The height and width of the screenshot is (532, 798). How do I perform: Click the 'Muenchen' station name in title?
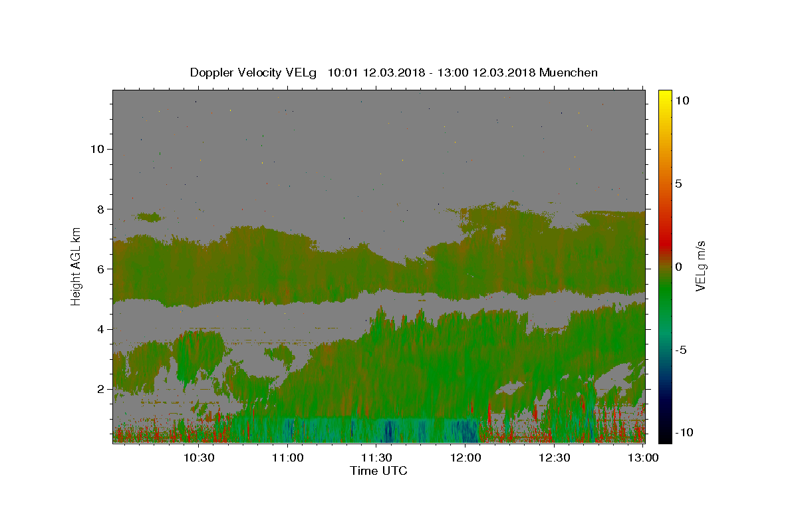569,72
